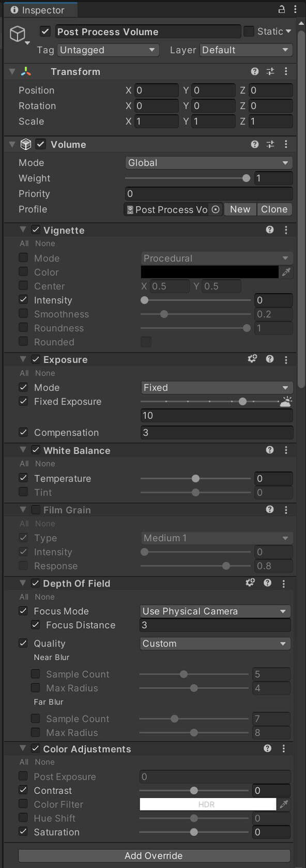This screenshot has height=868, width=306.
Task: Collapse the White Balance section
Action: pos(23,450)
